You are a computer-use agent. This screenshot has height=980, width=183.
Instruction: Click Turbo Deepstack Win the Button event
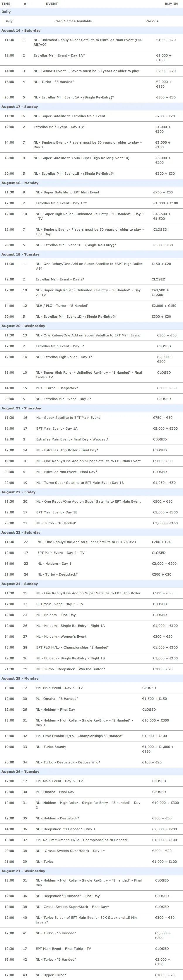(x=71, y=669)
